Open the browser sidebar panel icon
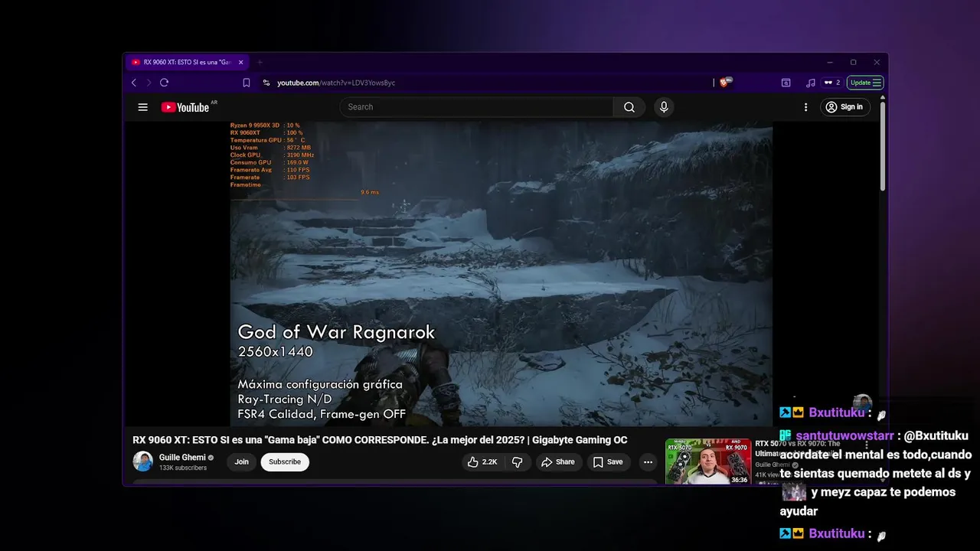This screenshot has height=551, width=980. pos(786,83)
